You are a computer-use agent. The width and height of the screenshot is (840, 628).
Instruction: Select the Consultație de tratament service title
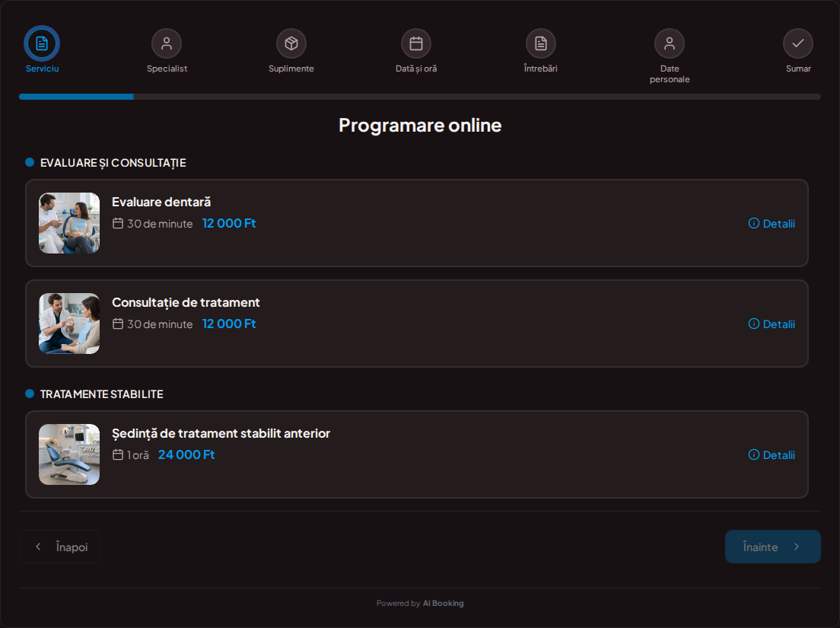(x=186, y=303)
